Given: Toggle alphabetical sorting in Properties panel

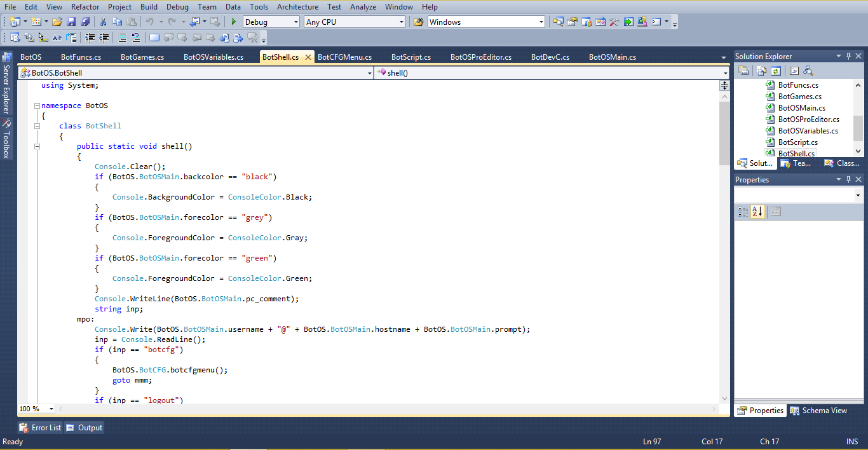Looking at the screenshot, I should tap(758, 212).
